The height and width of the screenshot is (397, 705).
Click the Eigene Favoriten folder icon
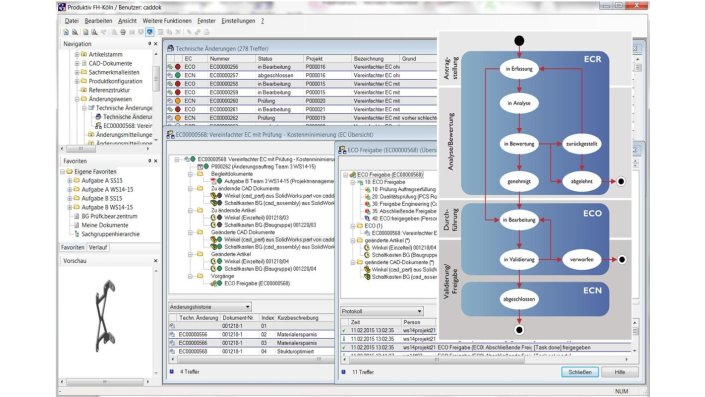[70, 171]
